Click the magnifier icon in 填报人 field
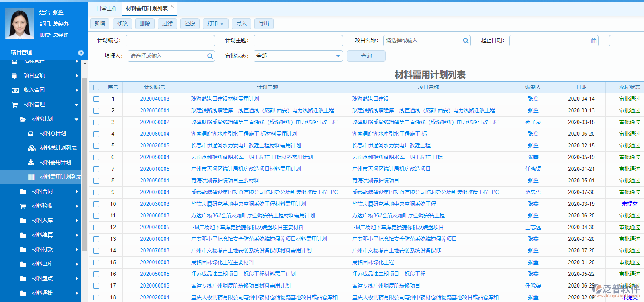The height and width of the screenshot is (302, 644). coord(210,56)
